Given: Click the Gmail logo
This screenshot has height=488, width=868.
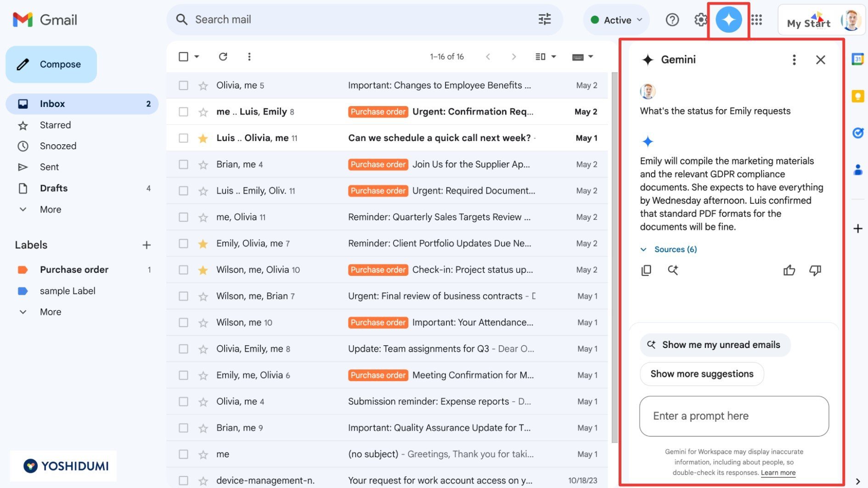Looking at the screenshot, I should (x=45, y=20).
